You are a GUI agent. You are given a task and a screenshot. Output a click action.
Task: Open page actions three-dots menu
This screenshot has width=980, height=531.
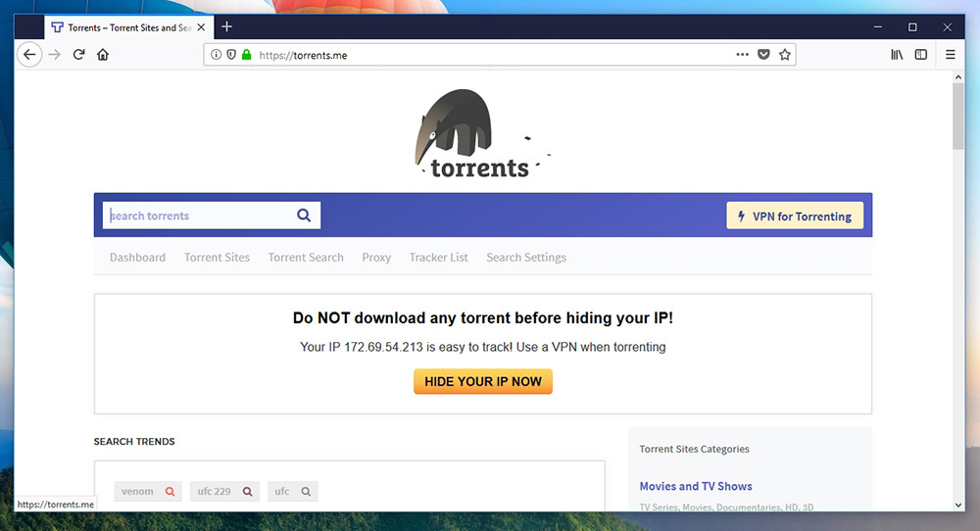click(742, 54)
